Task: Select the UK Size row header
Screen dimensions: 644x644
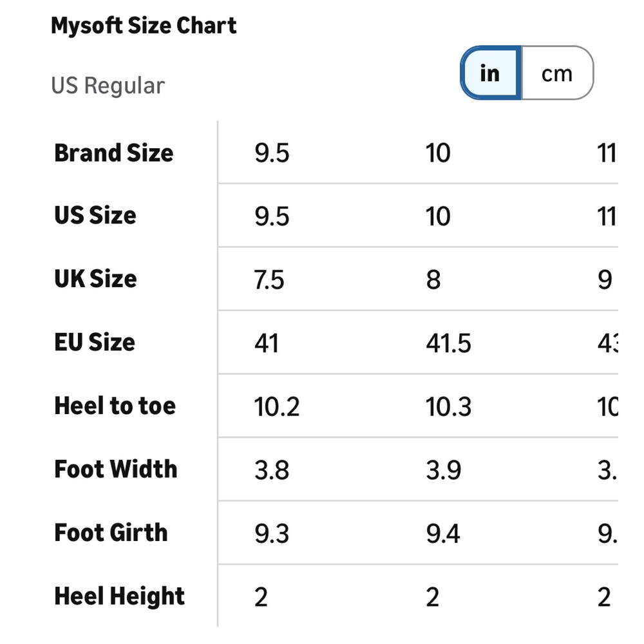Action: tap(96, 279)
